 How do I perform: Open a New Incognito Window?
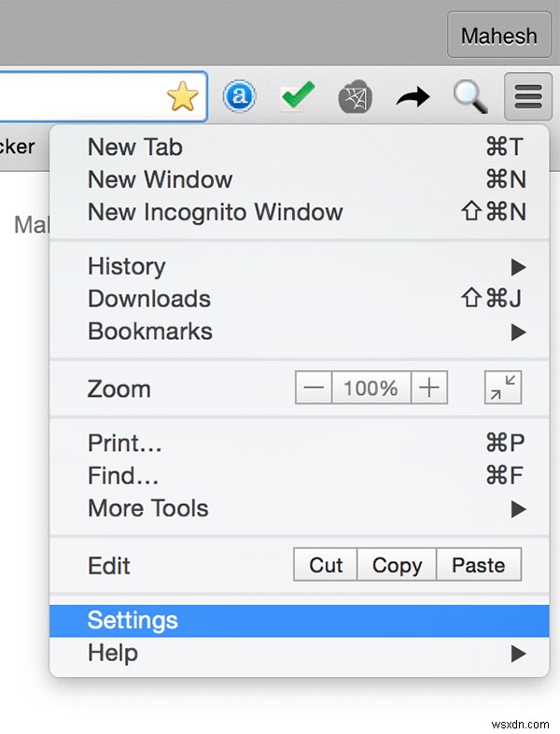(299, 212)
